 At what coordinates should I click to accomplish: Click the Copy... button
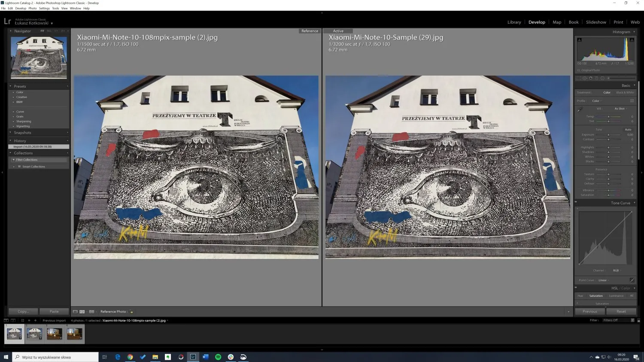[x=24, y=311]
